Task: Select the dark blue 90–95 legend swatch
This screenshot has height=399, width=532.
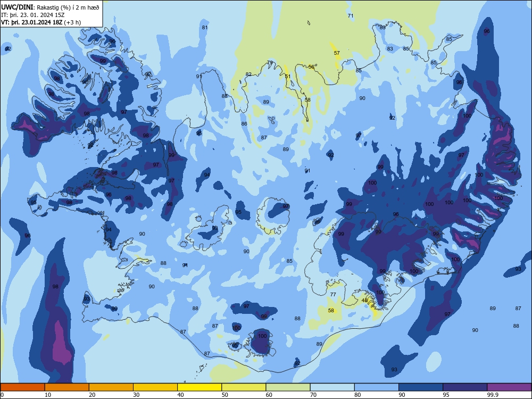Action: point(421,387)
